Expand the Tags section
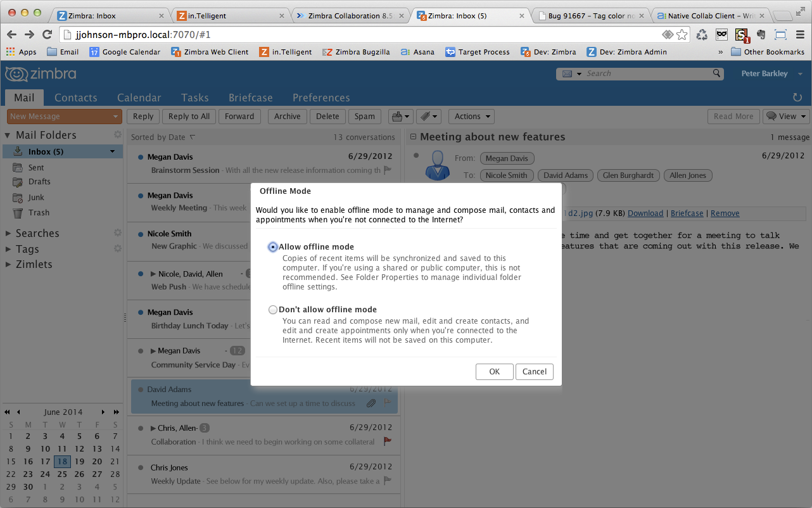This screenshot has width=812, height=508. point(8,249)
